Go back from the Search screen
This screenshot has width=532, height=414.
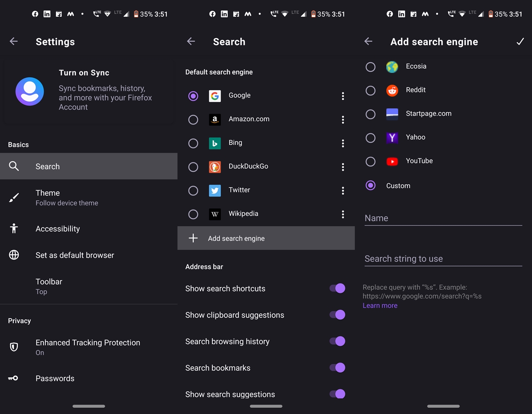pyautogui.click(x=191, y=41)
